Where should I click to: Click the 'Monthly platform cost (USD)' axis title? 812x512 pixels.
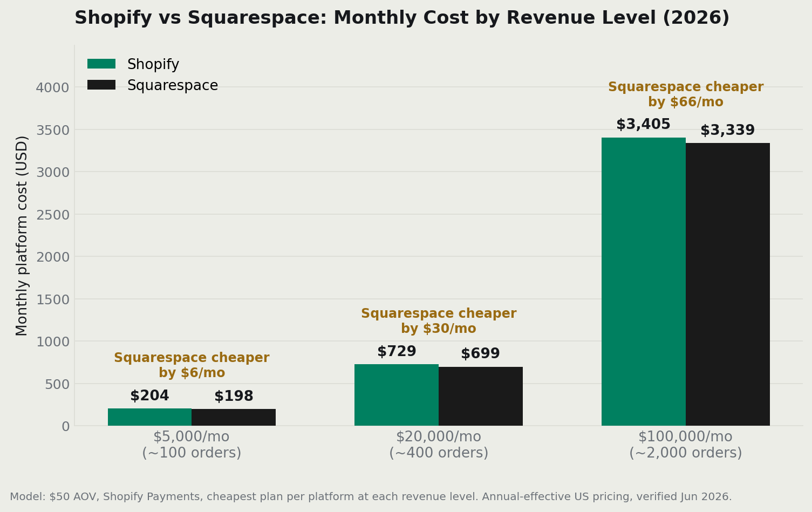tap(22, 236)
